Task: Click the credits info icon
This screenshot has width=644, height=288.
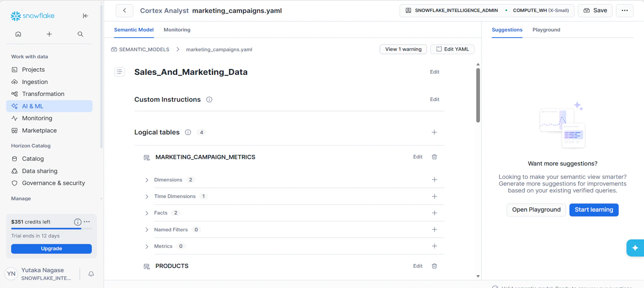Action: 77,222
